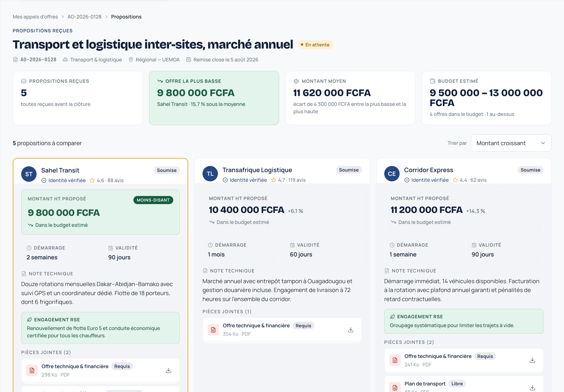Click the '1 semaine' start delay value

click(x=403, y=255)
